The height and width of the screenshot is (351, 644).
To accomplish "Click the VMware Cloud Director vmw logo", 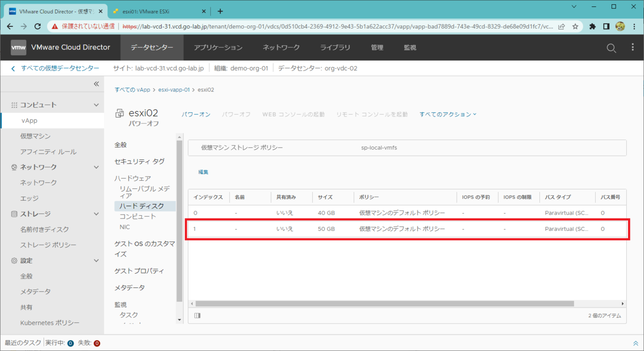I will (x=18, y=47).
